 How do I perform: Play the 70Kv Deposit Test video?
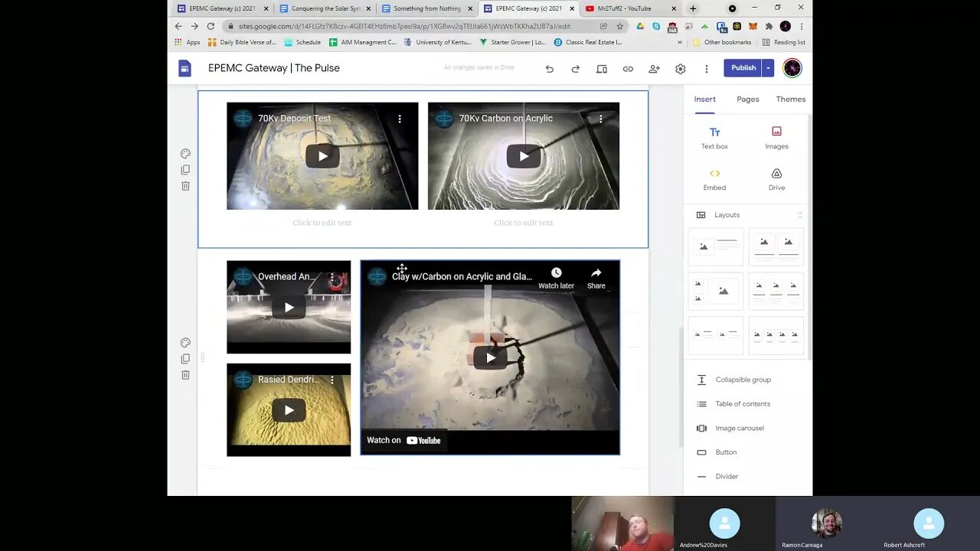tap(322, 156)
